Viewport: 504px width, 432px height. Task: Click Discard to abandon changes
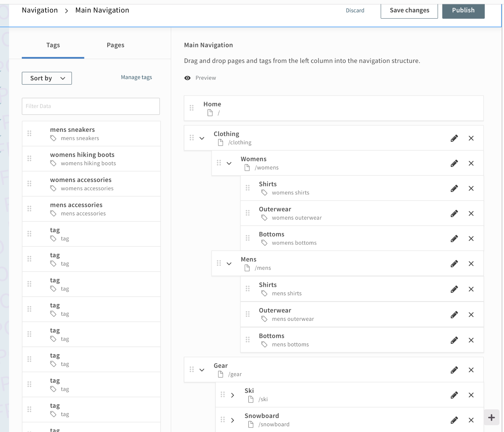(x=355, y=10)
